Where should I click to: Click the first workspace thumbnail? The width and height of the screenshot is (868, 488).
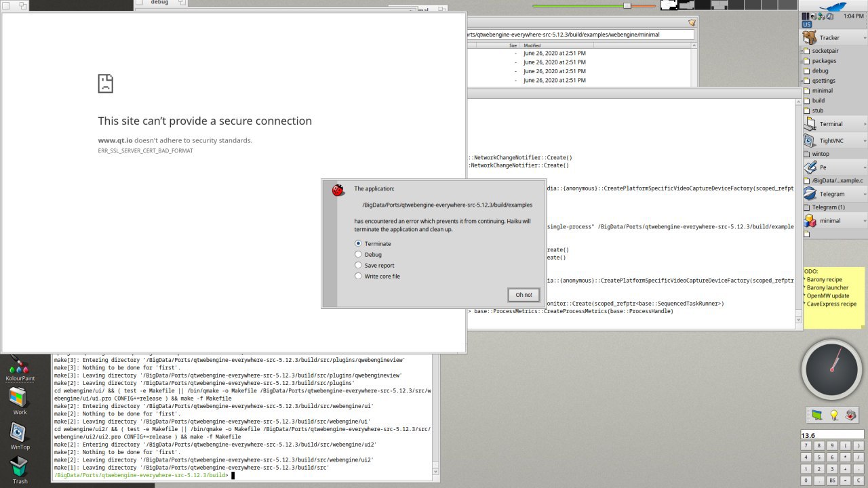[x=669, y=5]
